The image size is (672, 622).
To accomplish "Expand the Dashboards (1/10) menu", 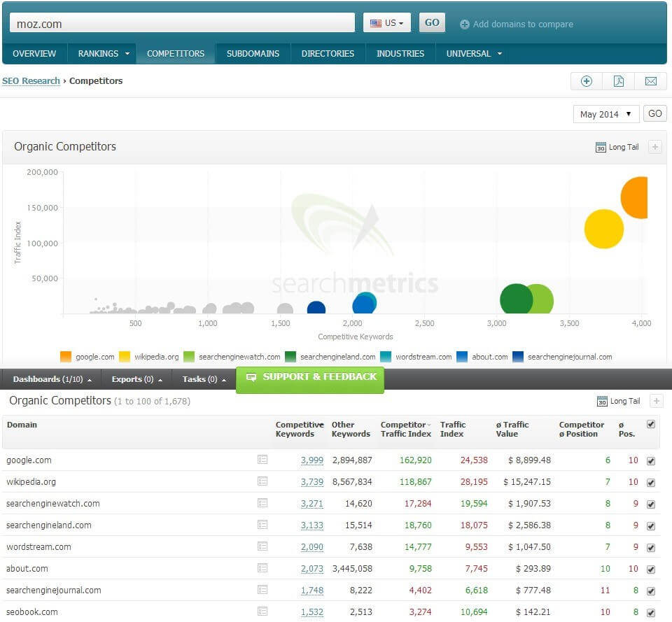I will 52,379.
